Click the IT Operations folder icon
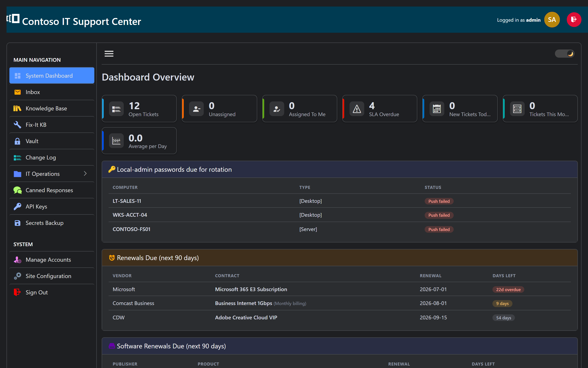Screen dimensions: 588x368 pyautogui.click(x=18, y=174)
